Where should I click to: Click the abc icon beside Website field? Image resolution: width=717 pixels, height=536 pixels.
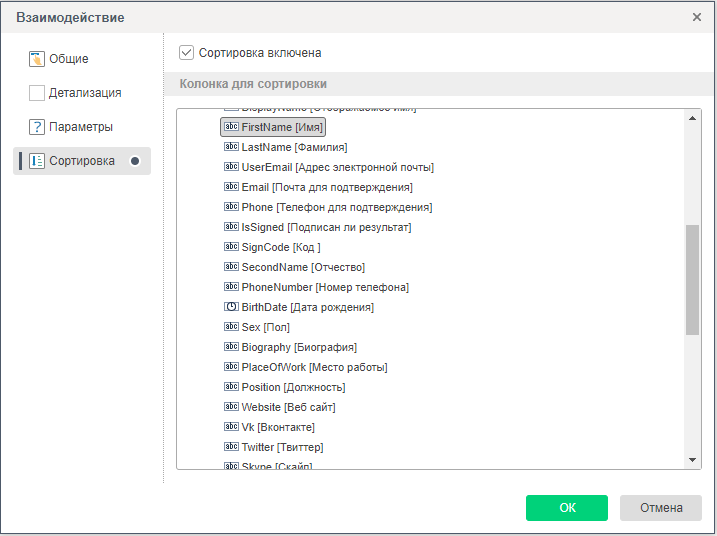(x=231, y=407)
